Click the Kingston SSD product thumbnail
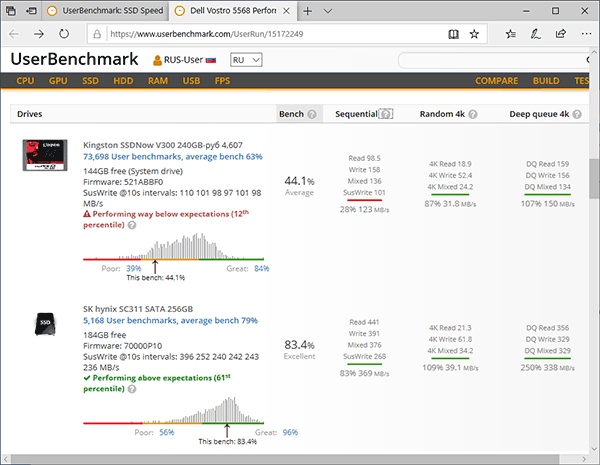This screenshot has height=465, width=600. coord(43,159)
